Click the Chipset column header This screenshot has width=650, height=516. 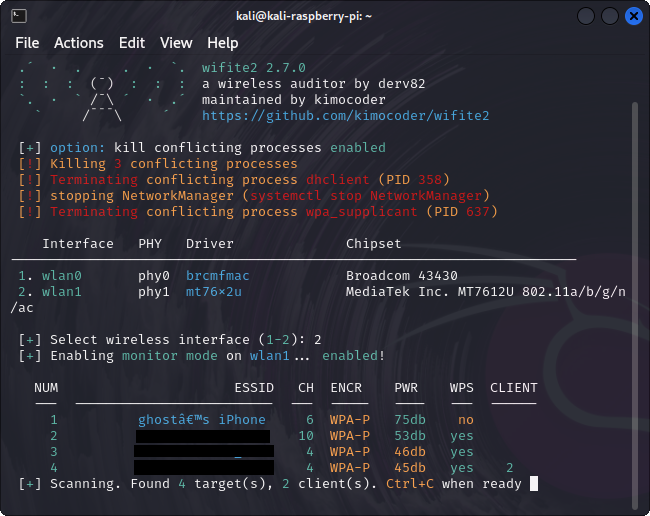tap(374, 244)
